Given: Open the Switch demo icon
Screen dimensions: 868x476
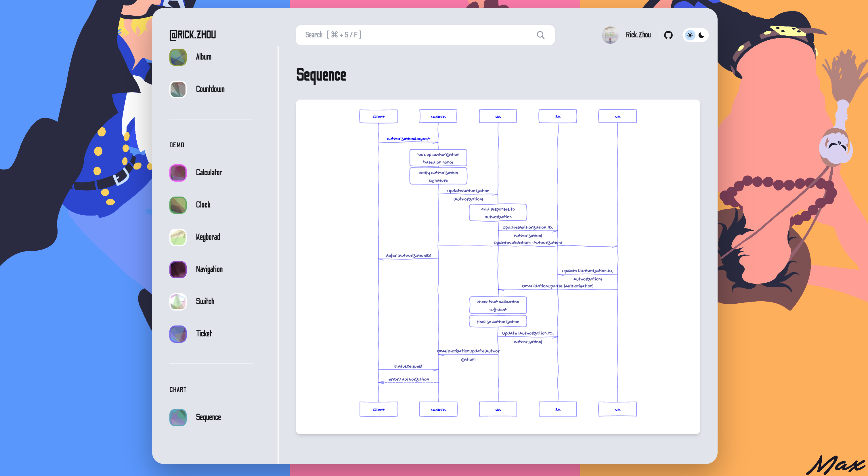Looking at the screenshot, I should pos(177,302).
